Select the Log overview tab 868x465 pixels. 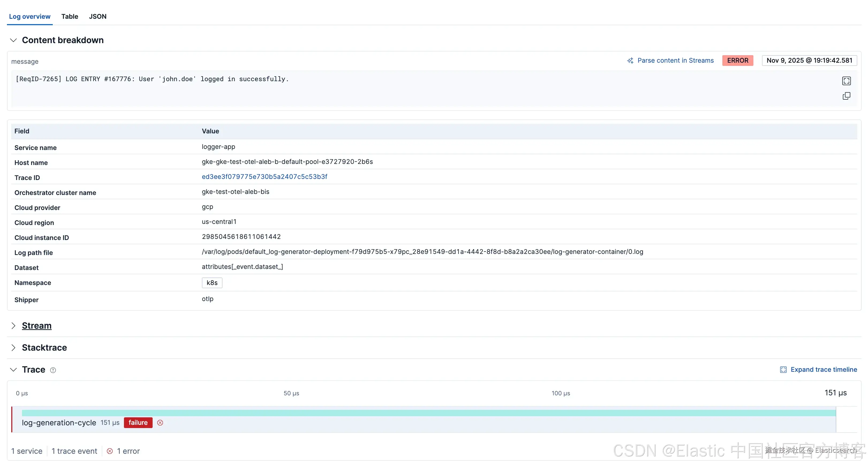click(x=30, y=16)
